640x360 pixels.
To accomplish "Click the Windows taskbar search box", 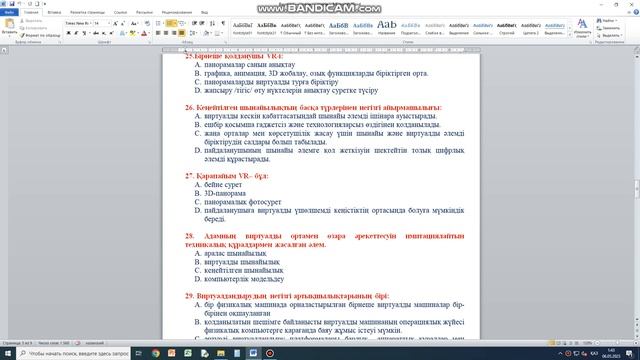I will 73,353.
